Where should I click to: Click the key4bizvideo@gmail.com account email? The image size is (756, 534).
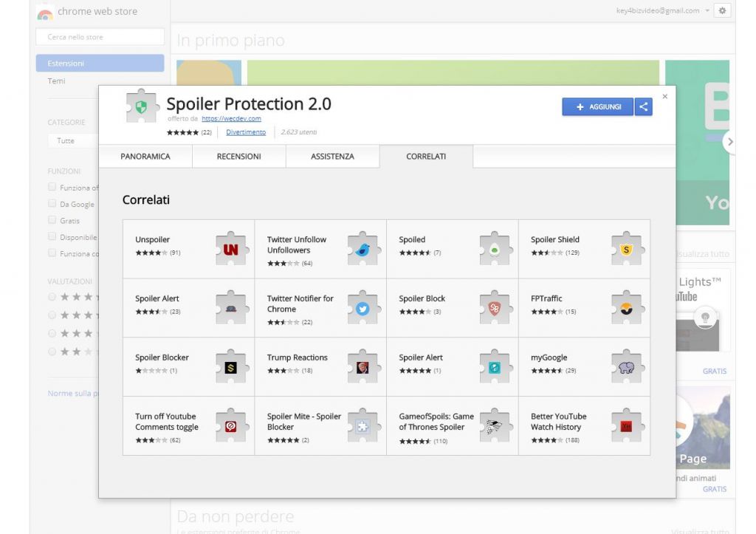[658, 10]
